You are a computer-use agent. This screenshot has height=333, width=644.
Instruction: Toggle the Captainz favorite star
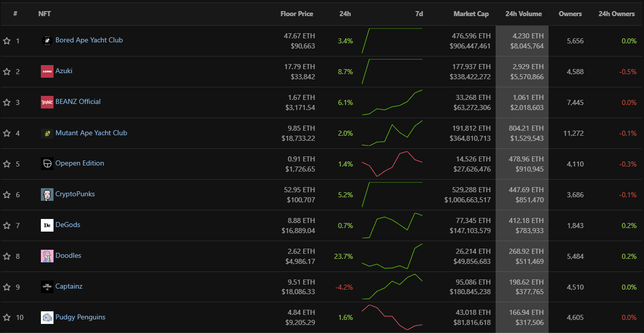point(7,287)
